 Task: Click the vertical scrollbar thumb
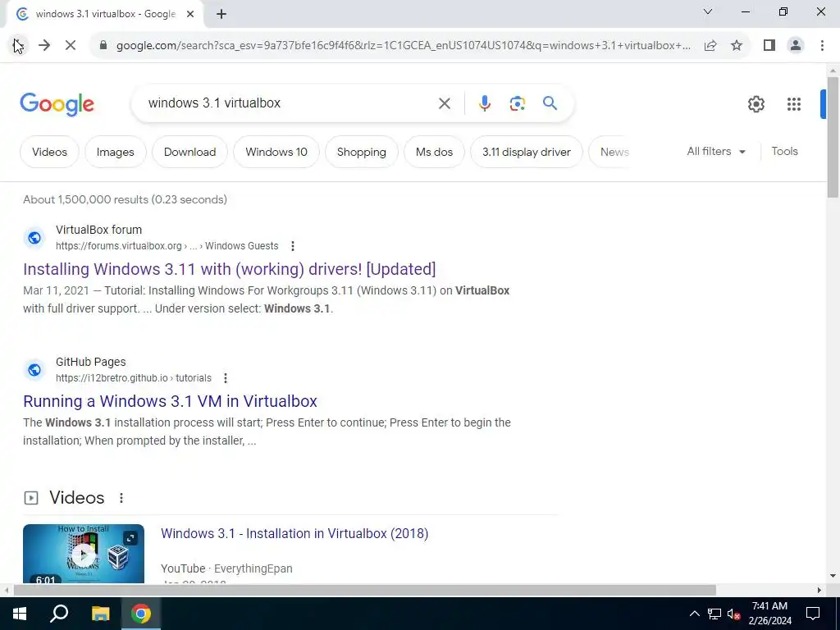[833, 137]
